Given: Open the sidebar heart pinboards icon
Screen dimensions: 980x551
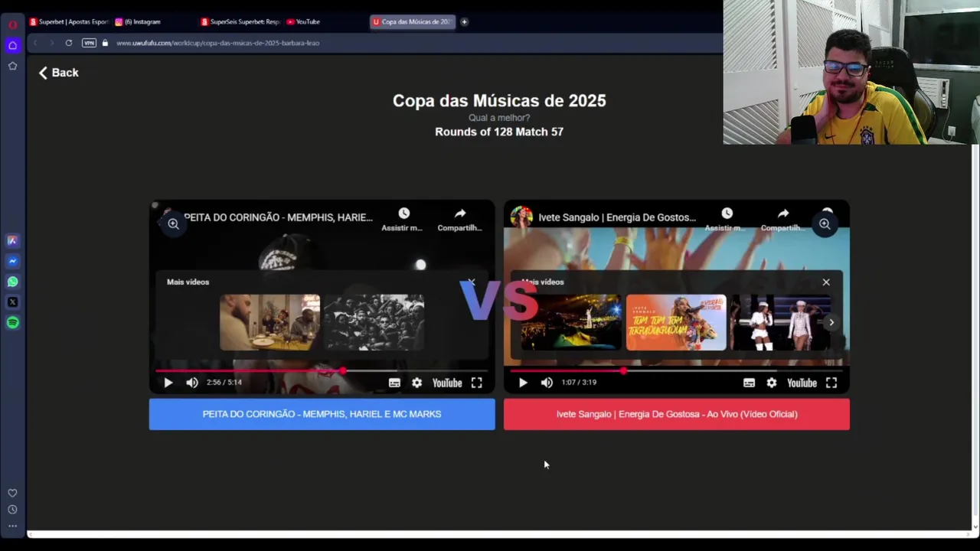Looking at the screenshot, I should click(12, 493).
